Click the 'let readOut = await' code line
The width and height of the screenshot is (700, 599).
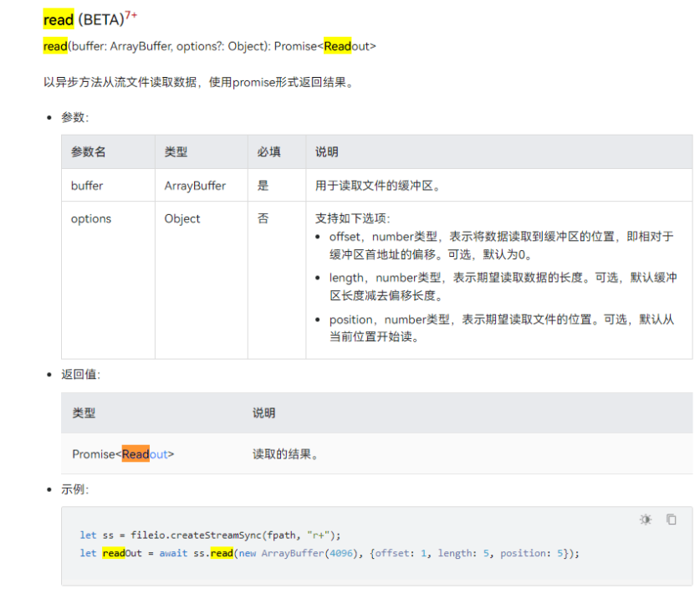click(330, 554)
